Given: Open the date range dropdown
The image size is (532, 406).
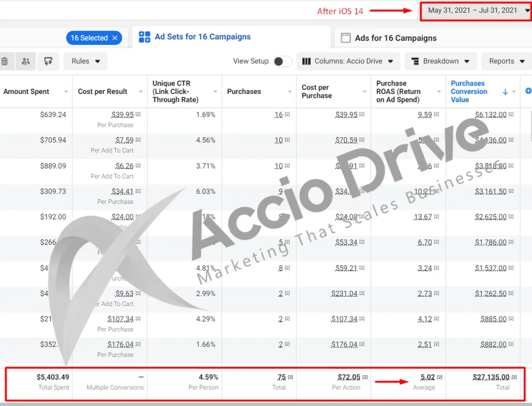Looking at the screenshot, I should click(474, 10).
